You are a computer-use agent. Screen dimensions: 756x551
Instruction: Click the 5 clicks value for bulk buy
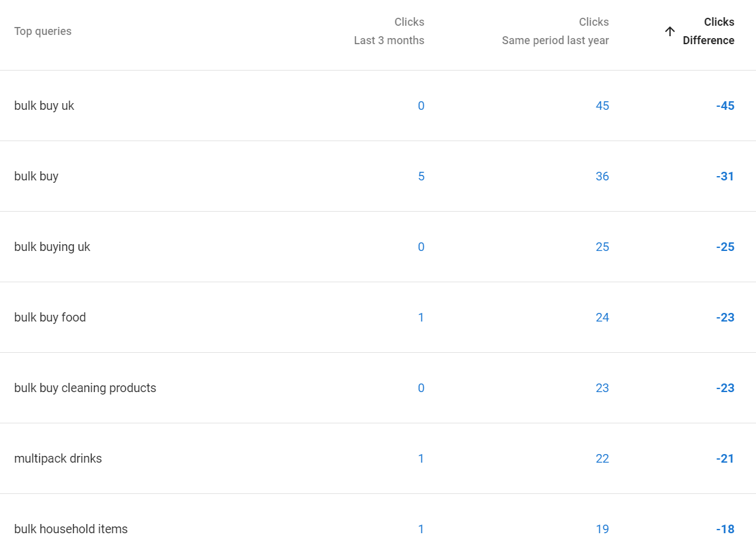click(421, 176)
